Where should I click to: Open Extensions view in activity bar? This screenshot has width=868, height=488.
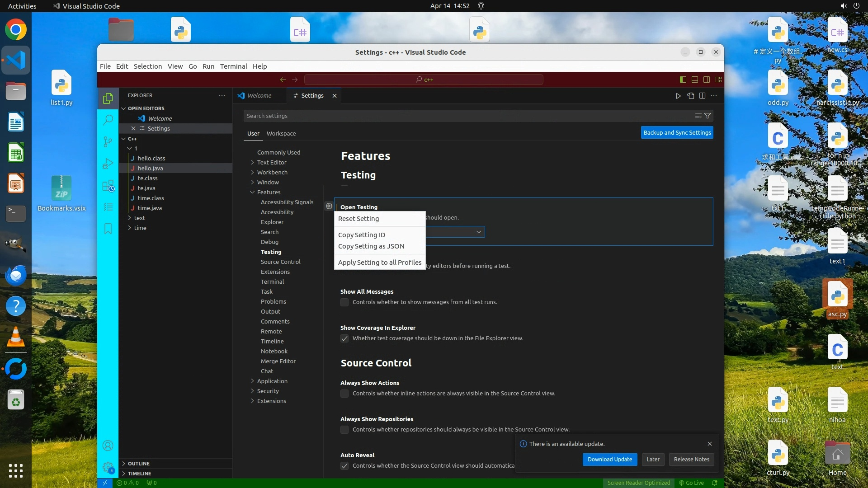click(108, 186)
